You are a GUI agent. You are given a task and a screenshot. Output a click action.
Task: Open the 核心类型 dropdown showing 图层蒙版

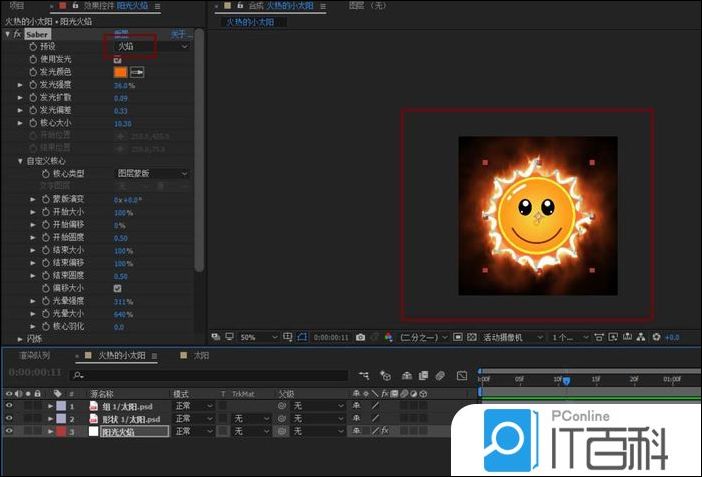[152, 173]
